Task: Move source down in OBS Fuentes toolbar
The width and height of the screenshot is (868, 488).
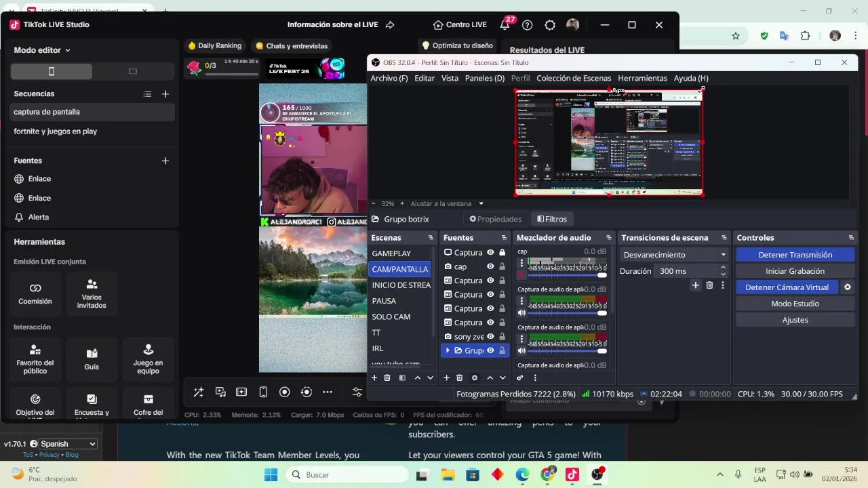Action: [x=502, y=378]
